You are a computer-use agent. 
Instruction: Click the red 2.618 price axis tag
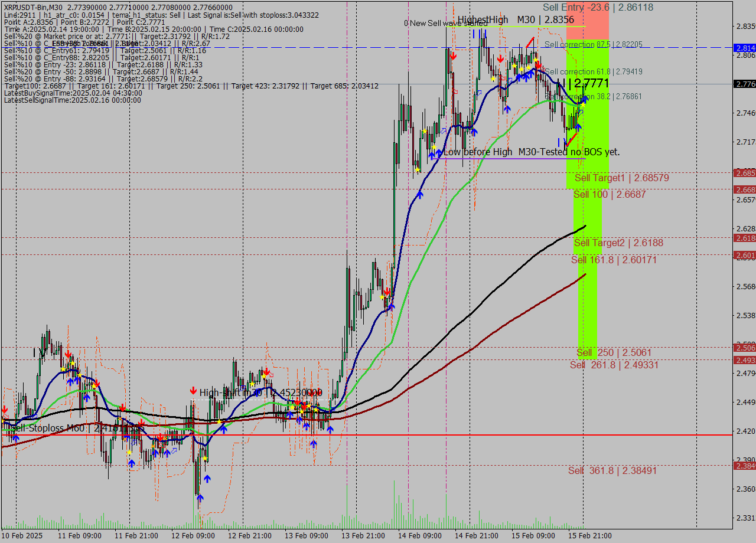[x=744, y=238]
